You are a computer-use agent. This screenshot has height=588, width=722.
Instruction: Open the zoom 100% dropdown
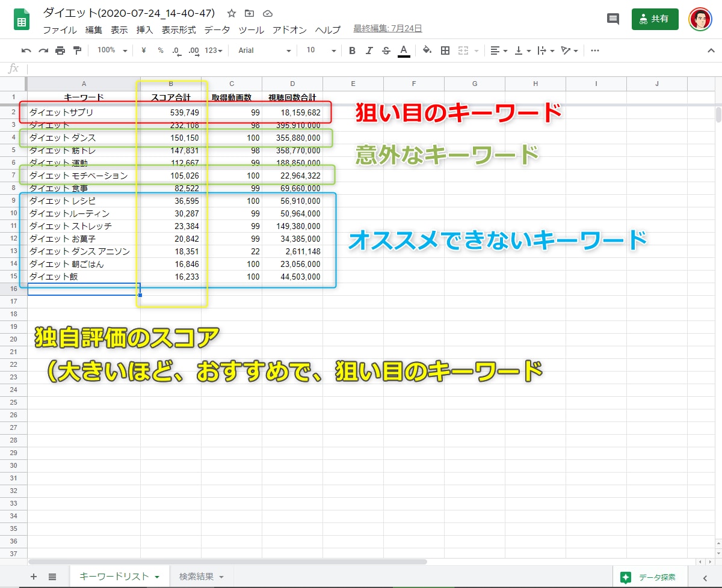tap(112, 51)
